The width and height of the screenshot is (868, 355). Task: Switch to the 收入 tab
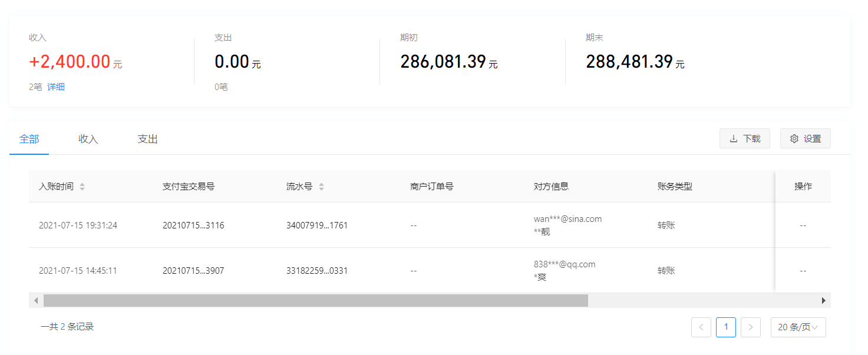pyautogui.click(x=88, y=140)
